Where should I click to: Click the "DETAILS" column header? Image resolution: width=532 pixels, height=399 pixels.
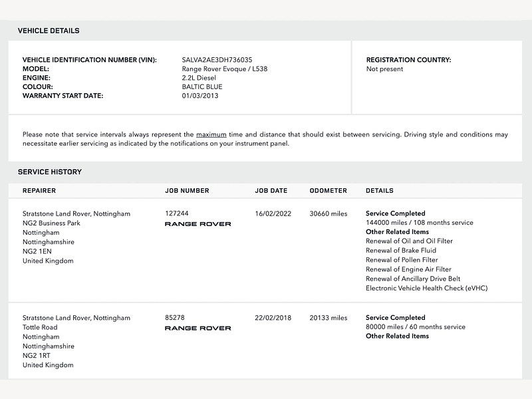pos(380,191)
